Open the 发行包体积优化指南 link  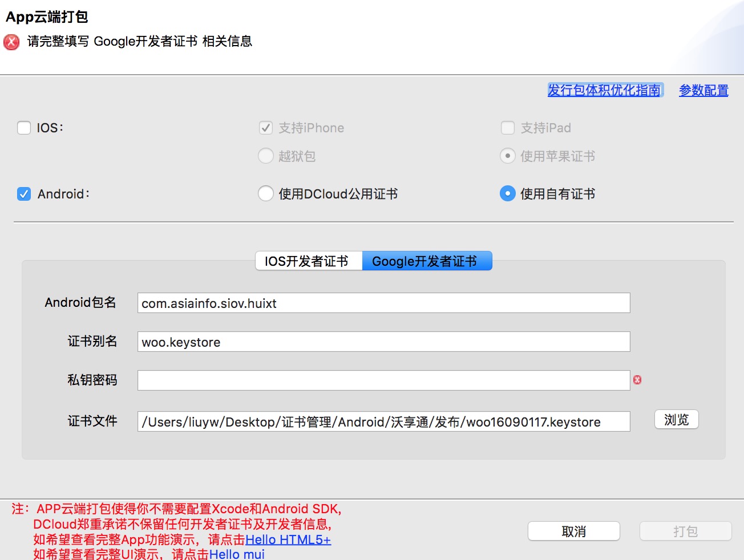(x=604, y=90)
